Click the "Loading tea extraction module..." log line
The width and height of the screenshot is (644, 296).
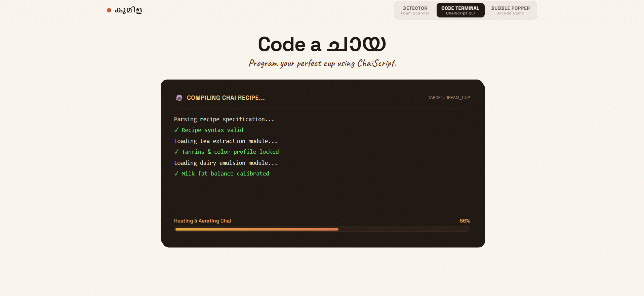pos(226,141)
